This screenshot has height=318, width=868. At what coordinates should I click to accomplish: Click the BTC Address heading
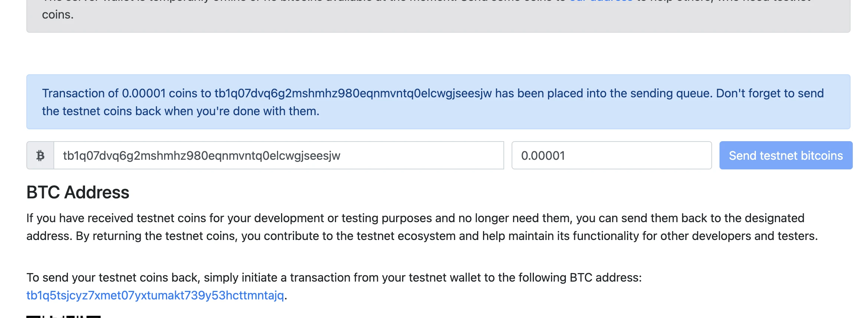pyautogui.click(x=78, y=192)
